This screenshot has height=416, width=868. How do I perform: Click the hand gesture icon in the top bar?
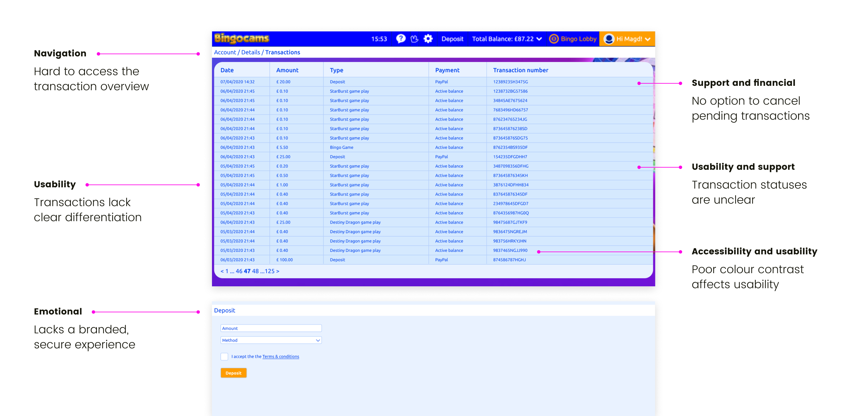pyautogui.click(x=415, y=39)
